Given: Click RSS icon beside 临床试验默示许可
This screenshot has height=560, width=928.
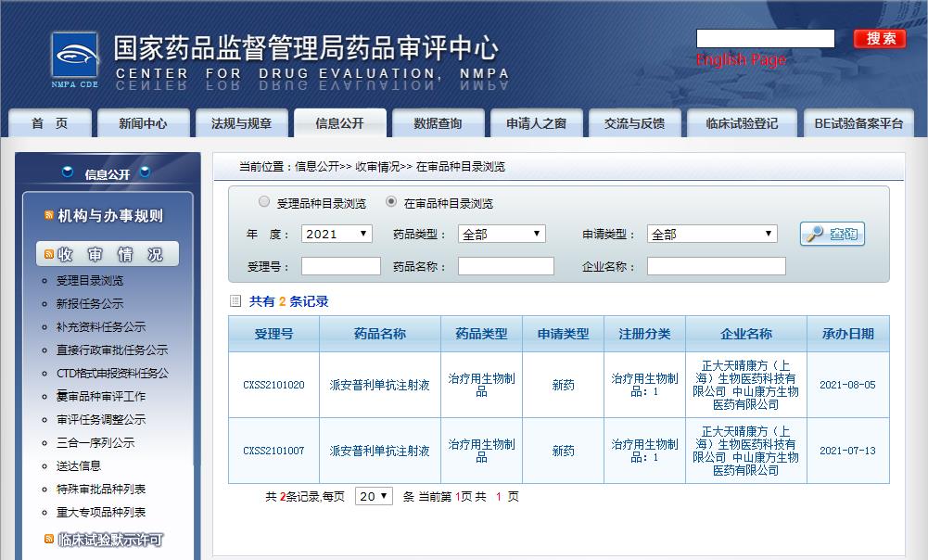Looking at the screenshot, I should point(49,539).
